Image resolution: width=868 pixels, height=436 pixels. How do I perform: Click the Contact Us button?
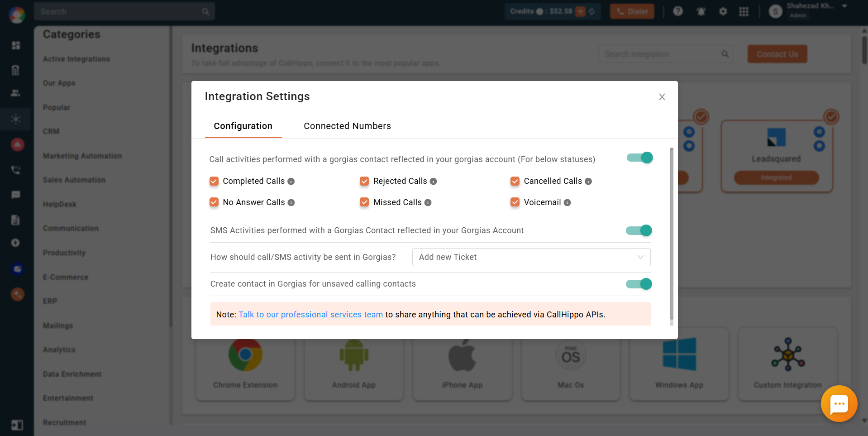[x=777, y=54]
